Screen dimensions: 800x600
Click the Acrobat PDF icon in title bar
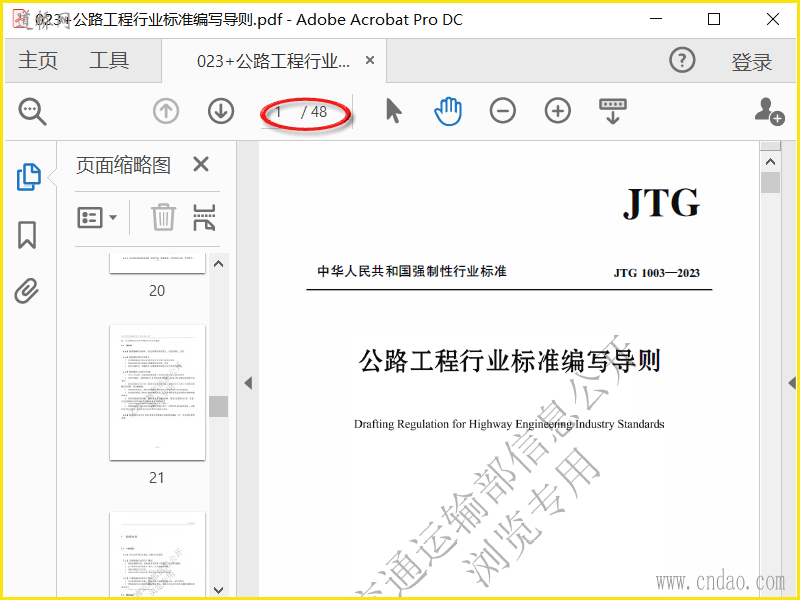[21, 19]
